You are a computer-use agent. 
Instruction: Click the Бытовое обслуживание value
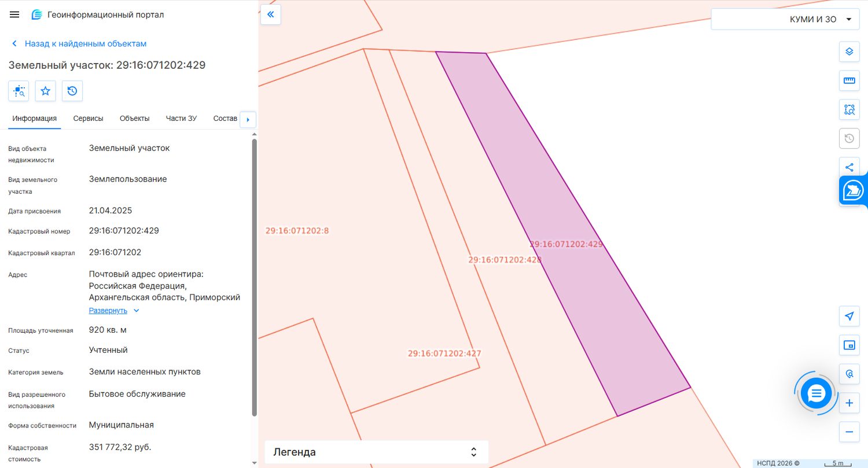click(x=137, y=394)
